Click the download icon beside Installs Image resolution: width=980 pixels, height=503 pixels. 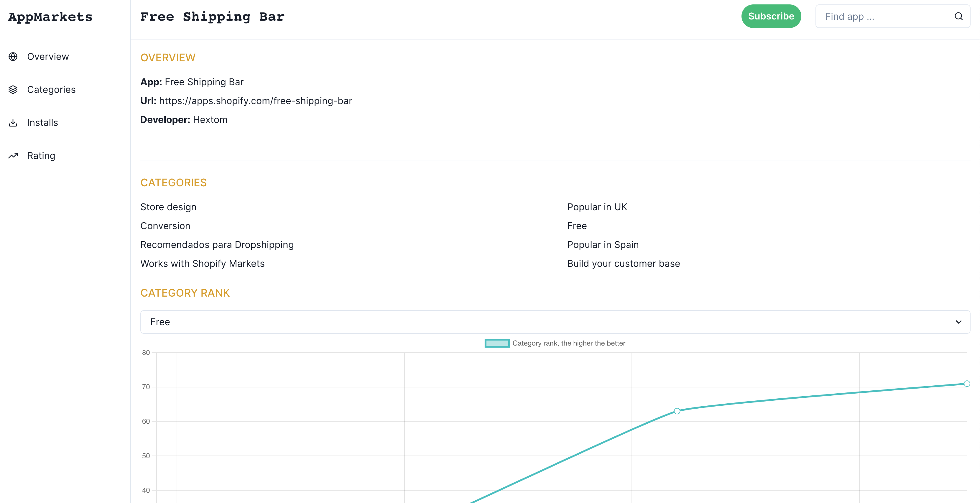tap(13, 123)
